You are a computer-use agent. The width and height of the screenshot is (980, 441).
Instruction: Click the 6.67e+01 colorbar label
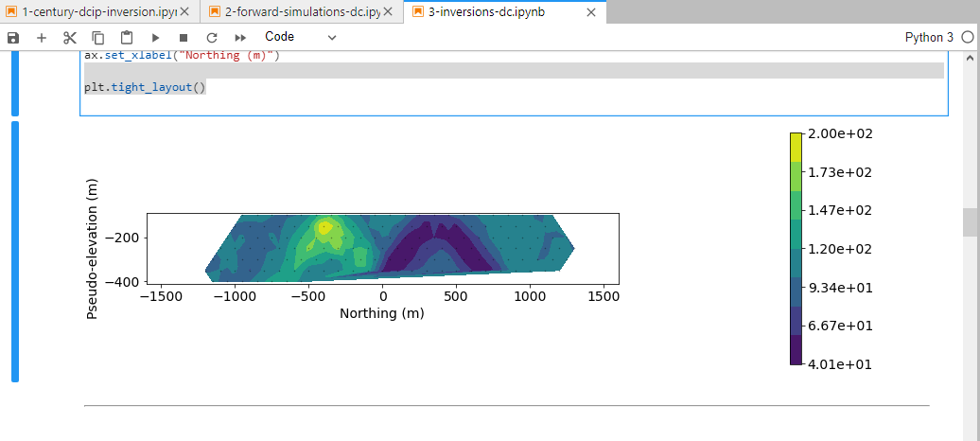[x=840, y=326]
